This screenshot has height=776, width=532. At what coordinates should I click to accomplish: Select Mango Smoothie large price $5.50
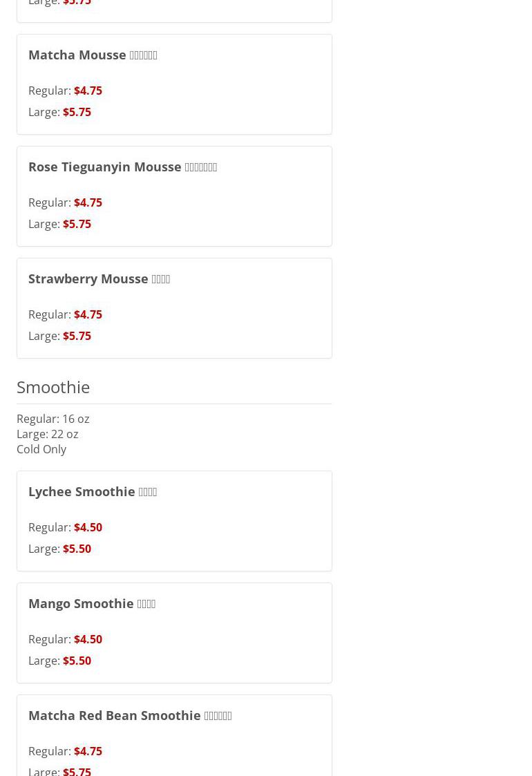77,661
